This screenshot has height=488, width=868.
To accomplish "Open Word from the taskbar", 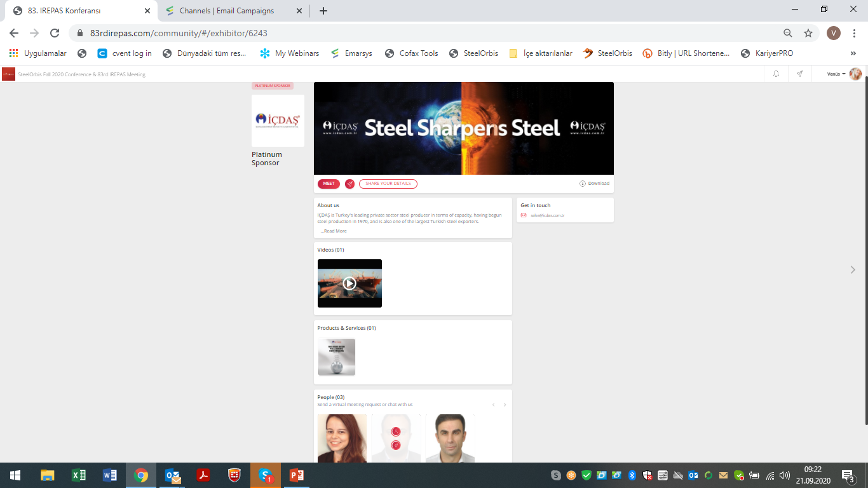I will pos(109,475).
